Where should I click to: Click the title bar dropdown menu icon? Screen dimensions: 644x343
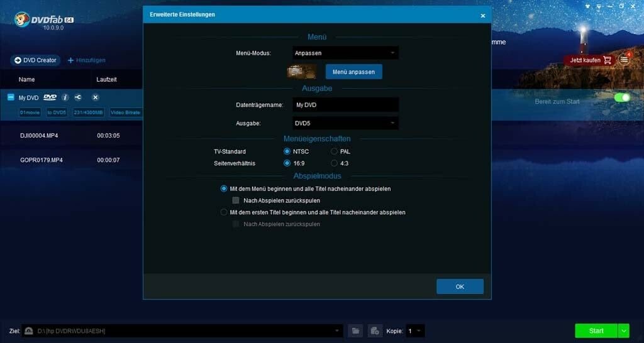[x=599, y=6]
